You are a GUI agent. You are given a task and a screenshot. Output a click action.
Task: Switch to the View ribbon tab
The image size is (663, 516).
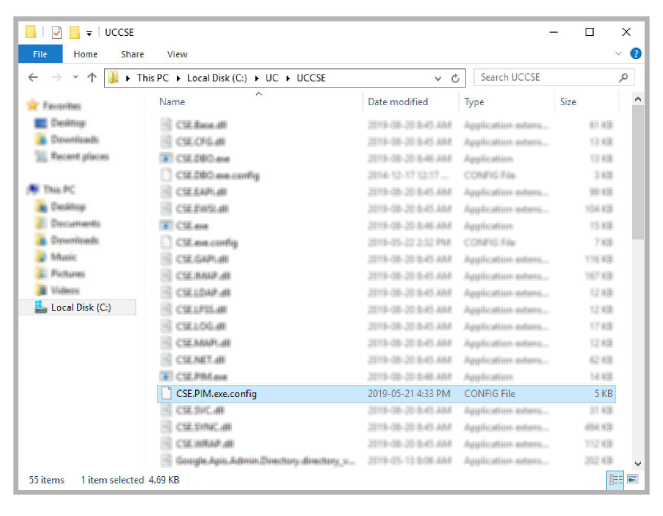pyautogui.click(x=177, y=54)
